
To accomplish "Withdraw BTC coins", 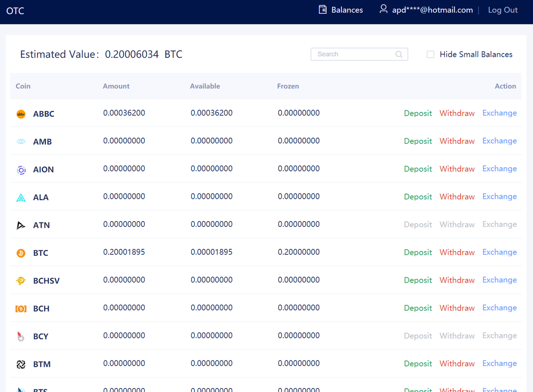I will tap(457, 252).
